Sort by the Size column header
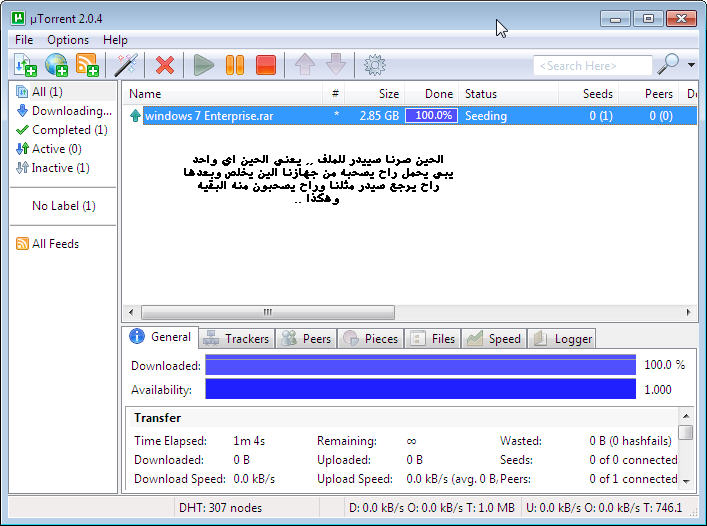Screen dimensions: 707x526 [375, 94]
